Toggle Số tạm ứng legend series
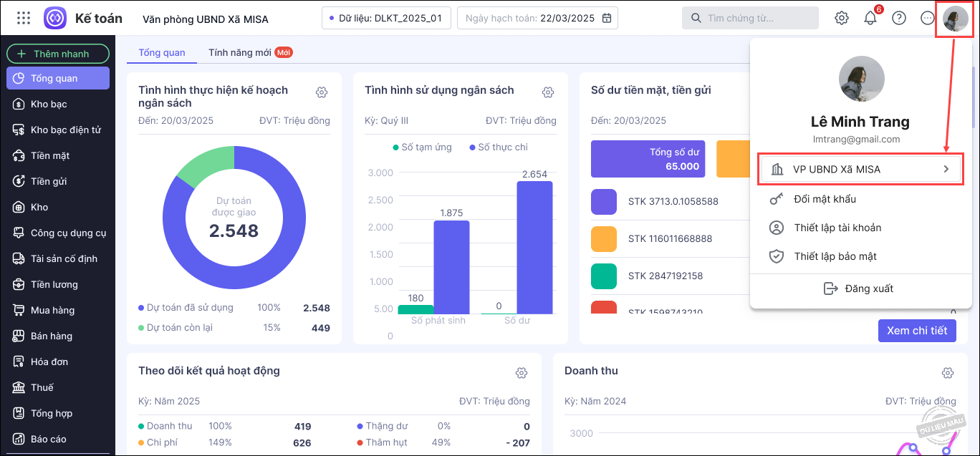The width and height of the screenshot is (980, 456). click(422, 147)
